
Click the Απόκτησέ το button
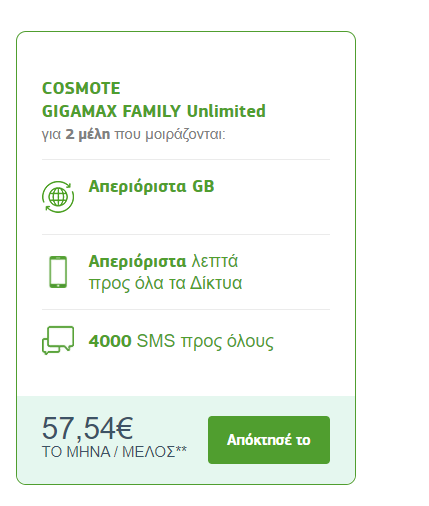pyautogui.click(x=269, y=440)
